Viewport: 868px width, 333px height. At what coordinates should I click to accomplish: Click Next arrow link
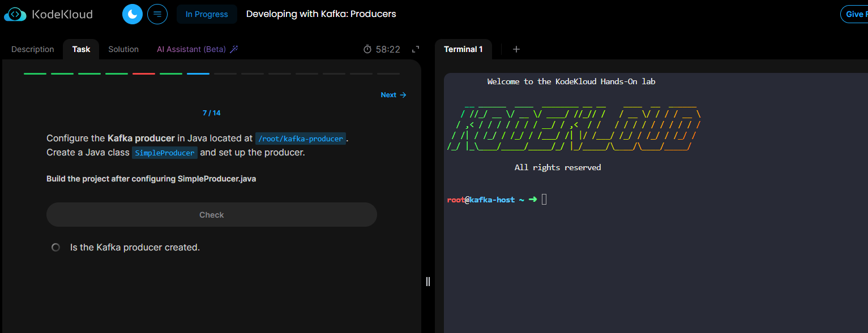394,95
